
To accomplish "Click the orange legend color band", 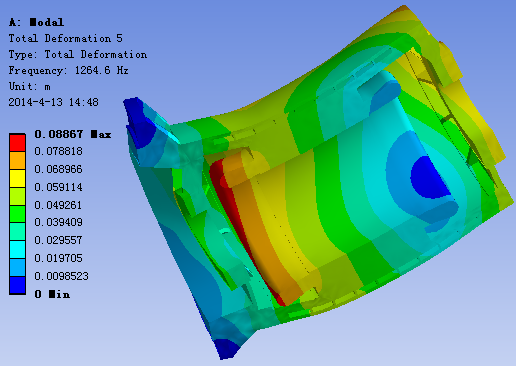I will coord(17,160).
